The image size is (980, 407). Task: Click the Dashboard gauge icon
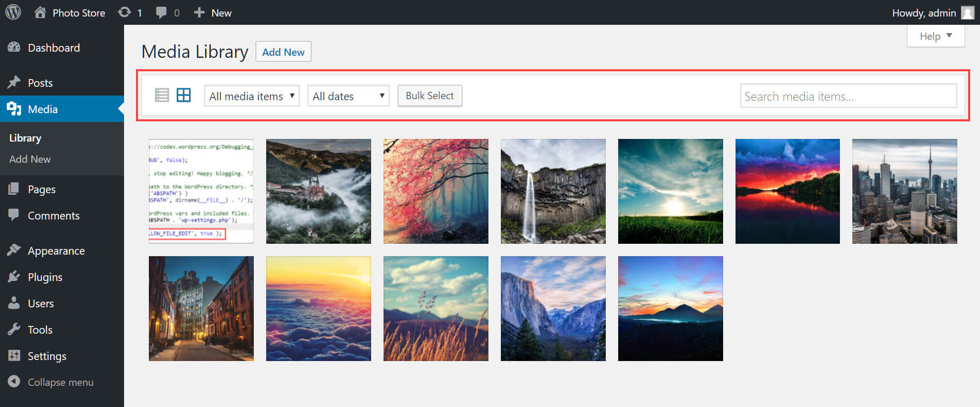pos(14,47)
